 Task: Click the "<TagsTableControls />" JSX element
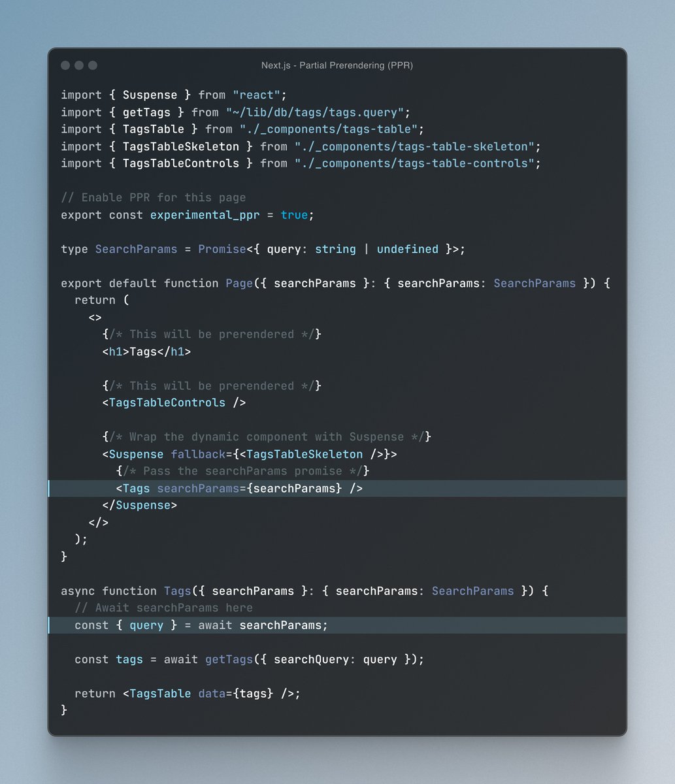(x=174, y=402)
